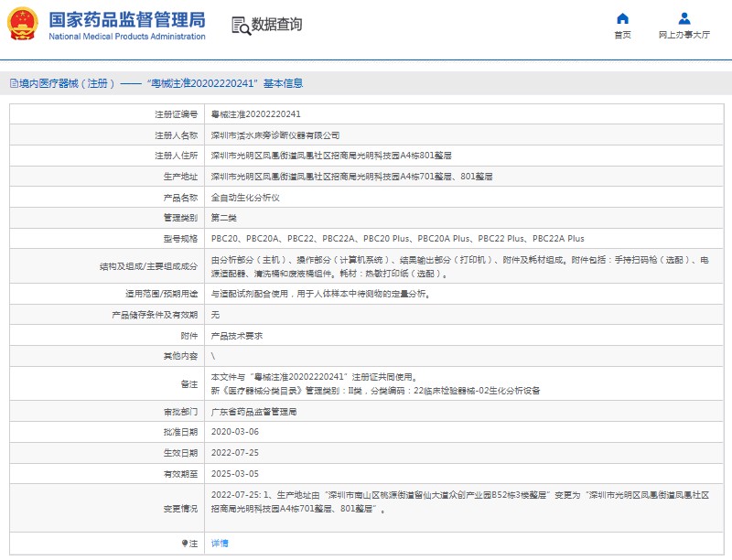Click approving department 广东省药品监督管理局

click(x=253, y=412)
